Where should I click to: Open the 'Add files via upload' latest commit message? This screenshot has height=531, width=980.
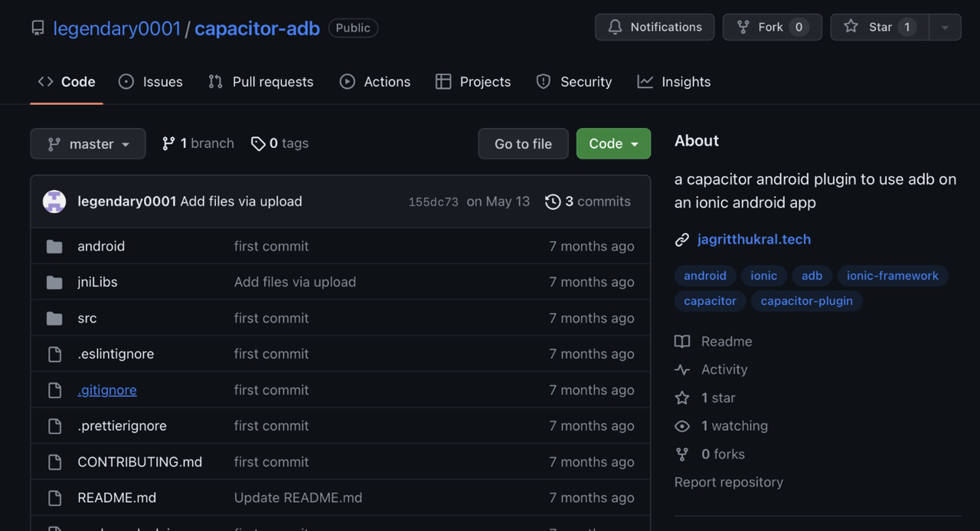241,202
